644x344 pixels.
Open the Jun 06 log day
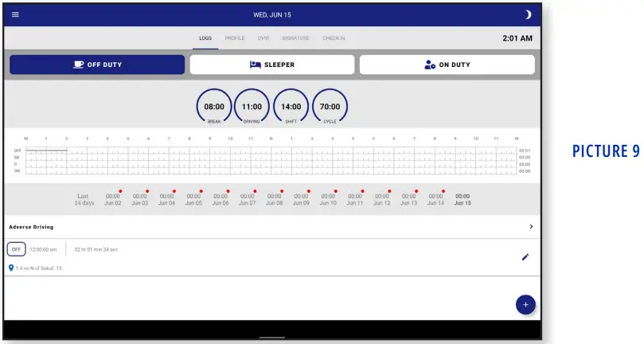pyautogui.click(x=221, y=199)
